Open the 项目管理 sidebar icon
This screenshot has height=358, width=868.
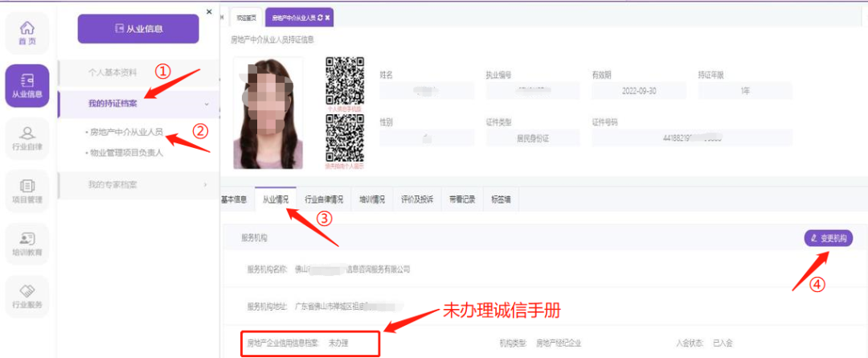coord(27,191)
